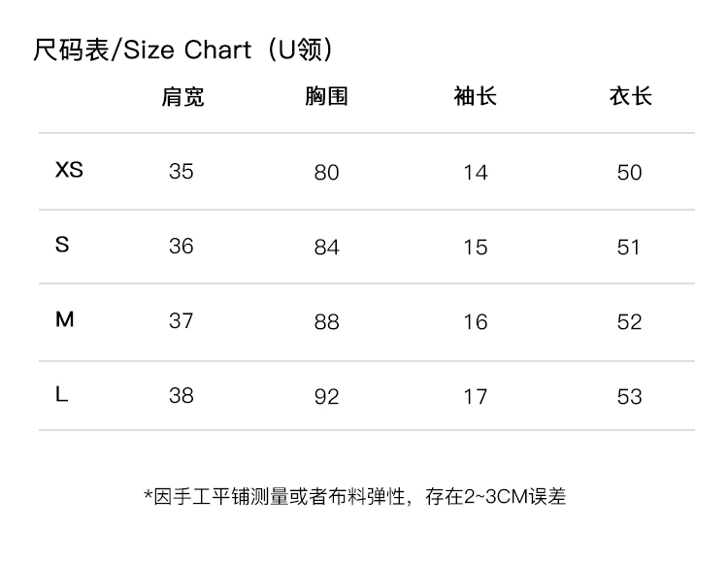The height and width of the screenshot is (564, 728).
Task: Select the XS size row label
Action: (x=69, y=170)
